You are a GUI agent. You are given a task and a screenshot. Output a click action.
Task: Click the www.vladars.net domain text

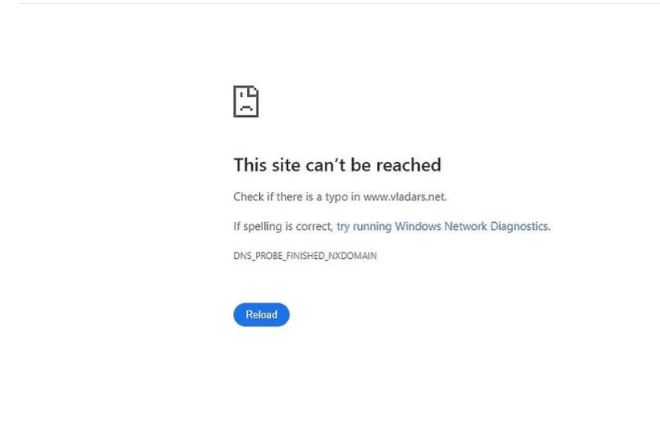[x=404, y=197]
